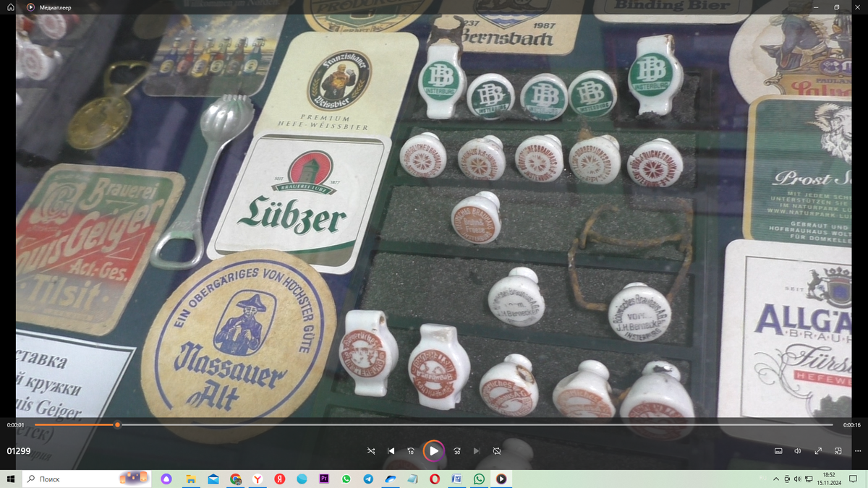
Task: Enter mini player mode
Action: 838,450
